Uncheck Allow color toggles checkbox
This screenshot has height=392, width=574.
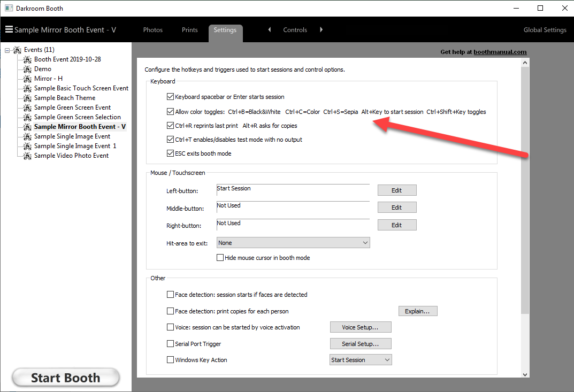(x=170, y=112)
